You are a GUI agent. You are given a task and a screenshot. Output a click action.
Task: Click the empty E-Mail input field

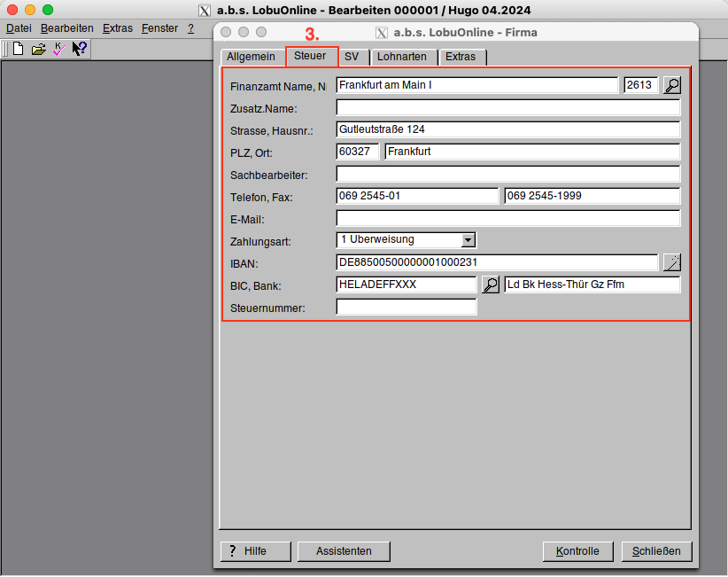(x=507, y=218)
